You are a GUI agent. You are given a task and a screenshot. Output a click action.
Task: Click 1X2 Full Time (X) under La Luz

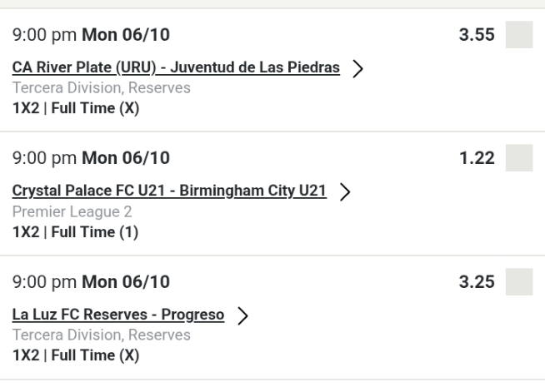(77, 355)
